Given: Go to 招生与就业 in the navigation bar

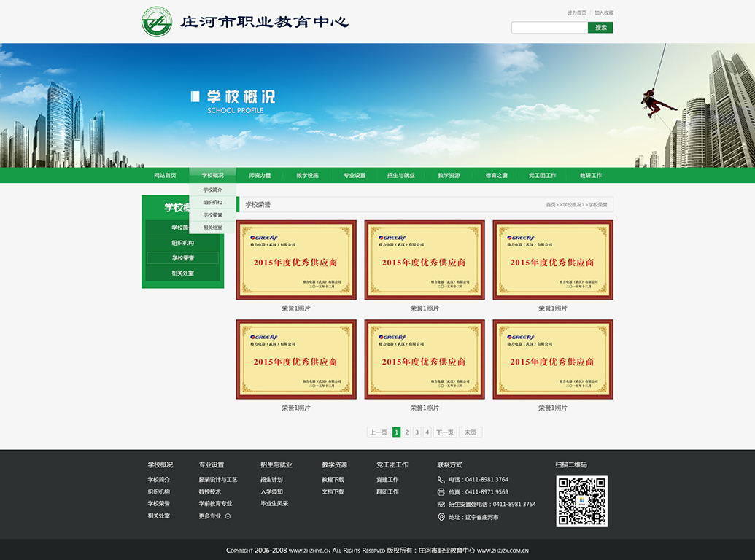Looking at the screenshot, I should [400, 176].
